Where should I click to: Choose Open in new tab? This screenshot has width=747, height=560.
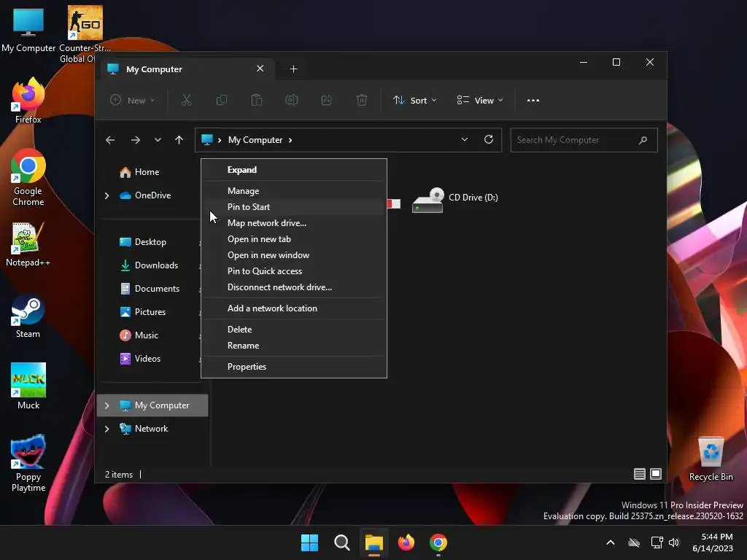coord(294,239)
